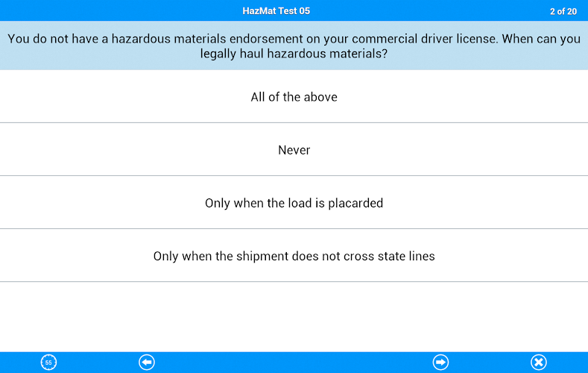Select the answer "All of the above"
The image size is (588, 373).
pyautogui.click(x=294, y=97)
